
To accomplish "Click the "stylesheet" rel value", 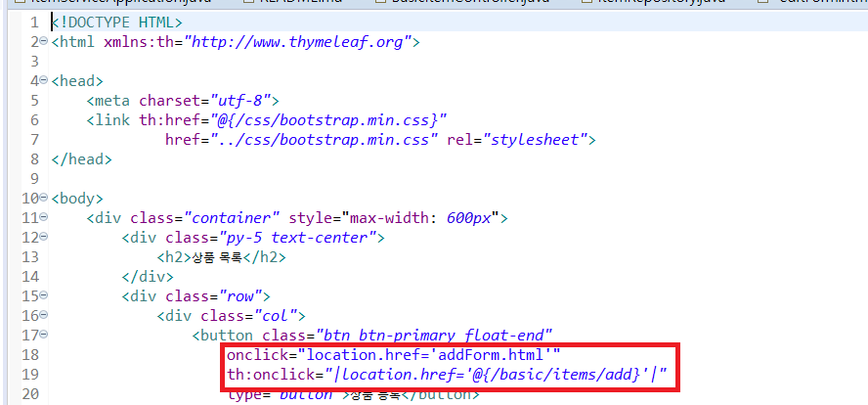I will pyautogui.click(x=535, y=140).
